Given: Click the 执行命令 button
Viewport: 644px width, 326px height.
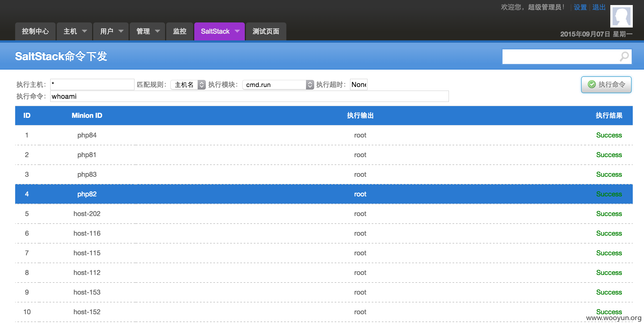Looking at the screenshot, I should click(606, 84).
